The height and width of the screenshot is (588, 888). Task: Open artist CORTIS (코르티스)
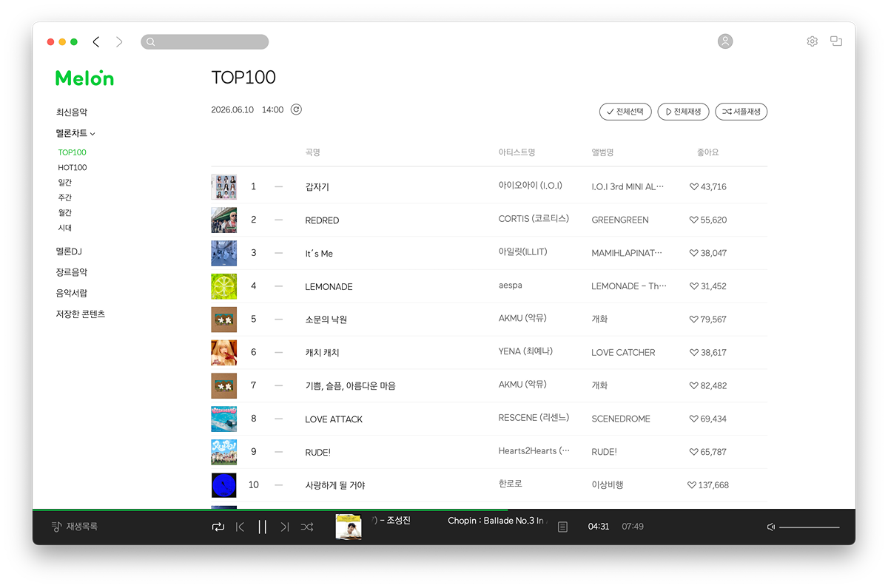[x=534, y=219]
